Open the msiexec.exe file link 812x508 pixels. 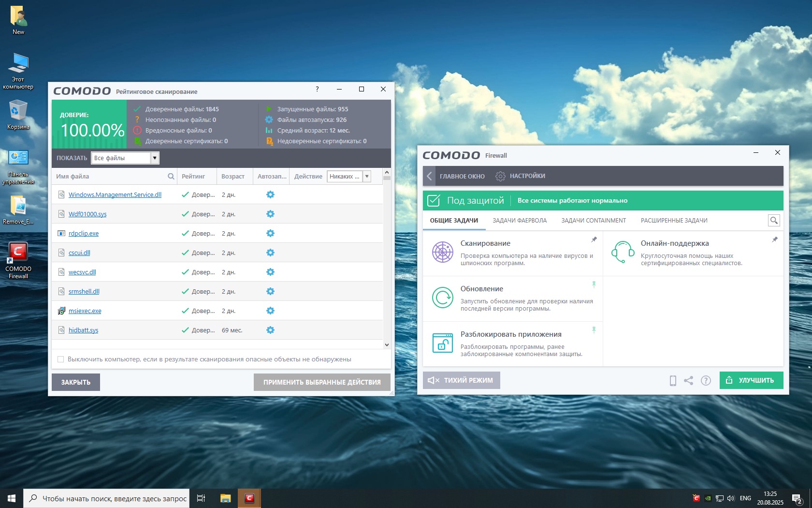(85, 311)
